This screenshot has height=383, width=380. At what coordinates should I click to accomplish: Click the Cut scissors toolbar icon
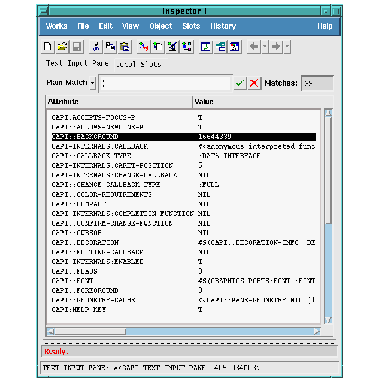pyautogui.click(x=96, y=46)
